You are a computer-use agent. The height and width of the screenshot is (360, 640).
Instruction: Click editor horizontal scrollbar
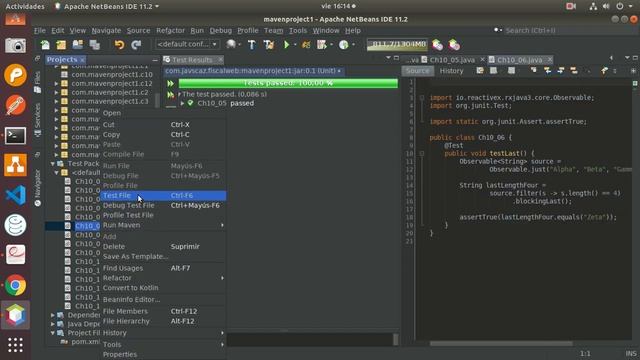[501, 344]
